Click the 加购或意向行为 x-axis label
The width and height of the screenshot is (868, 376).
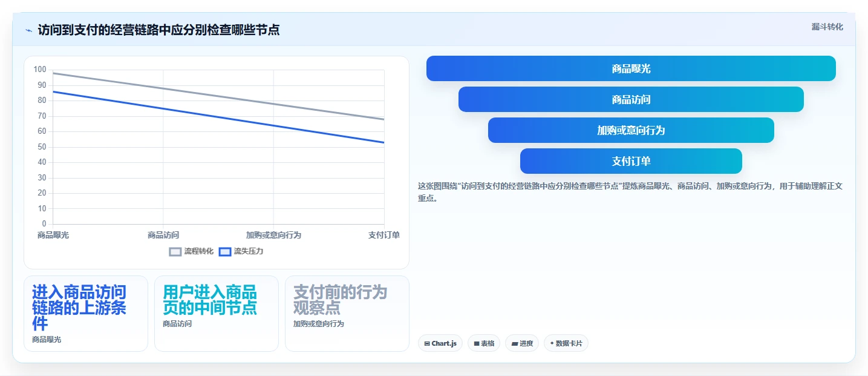[273, 235]
